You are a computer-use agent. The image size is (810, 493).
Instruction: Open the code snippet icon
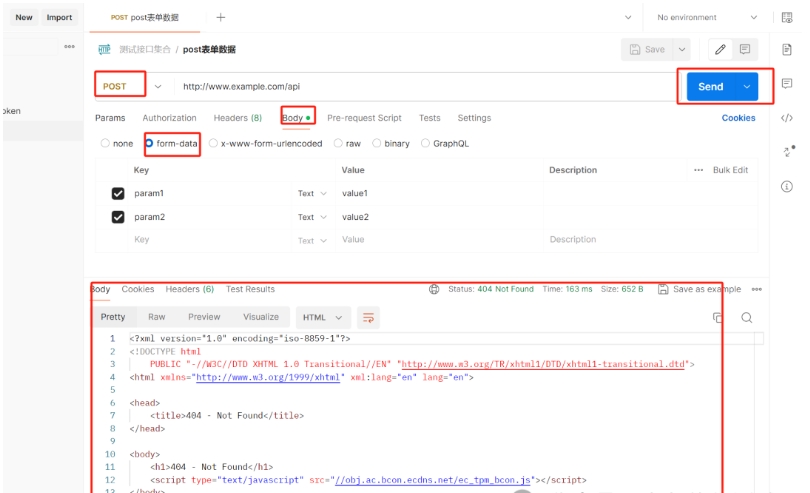787,118
